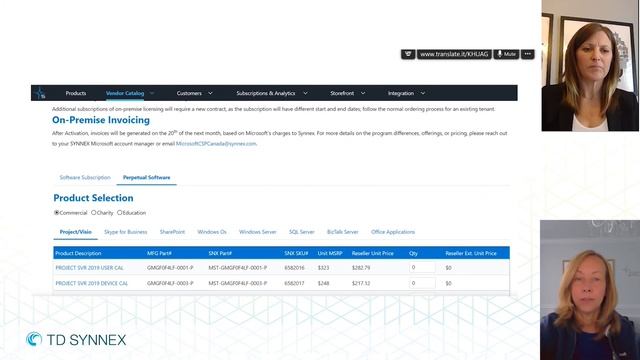Select the Perpetual Software tab
Image resolution: width=640 pixels, height=360 pixels.
147,178
